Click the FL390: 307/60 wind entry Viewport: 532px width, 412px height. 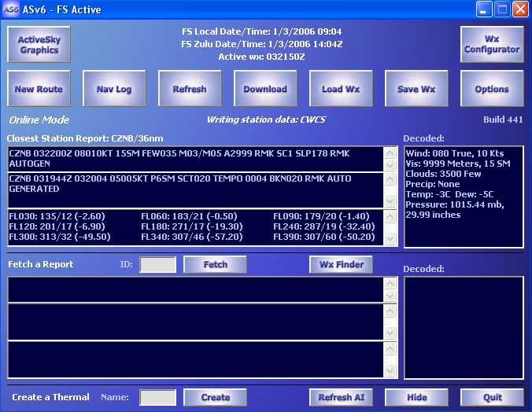pos(324,237)
